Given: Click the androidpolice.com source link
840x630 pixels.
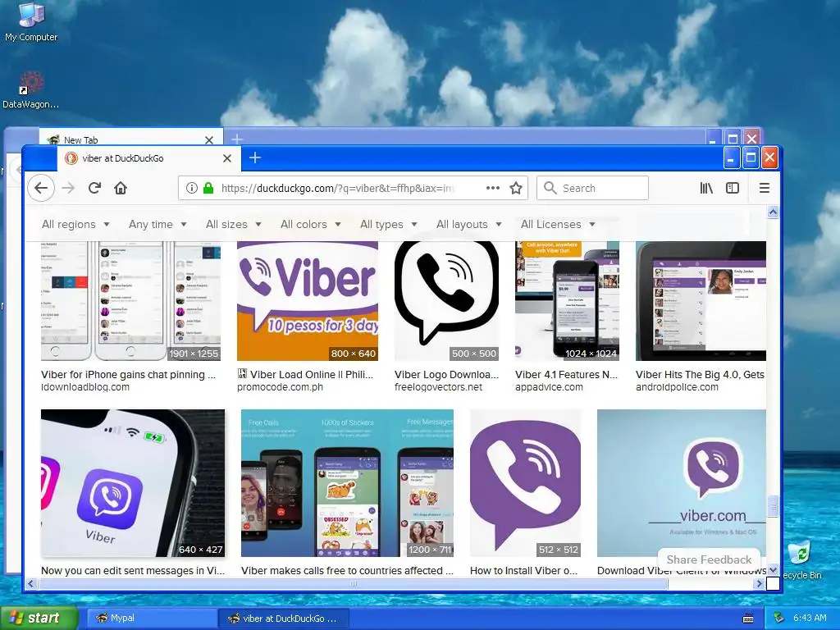Looking at the screenshot, I should coord(677,387).
